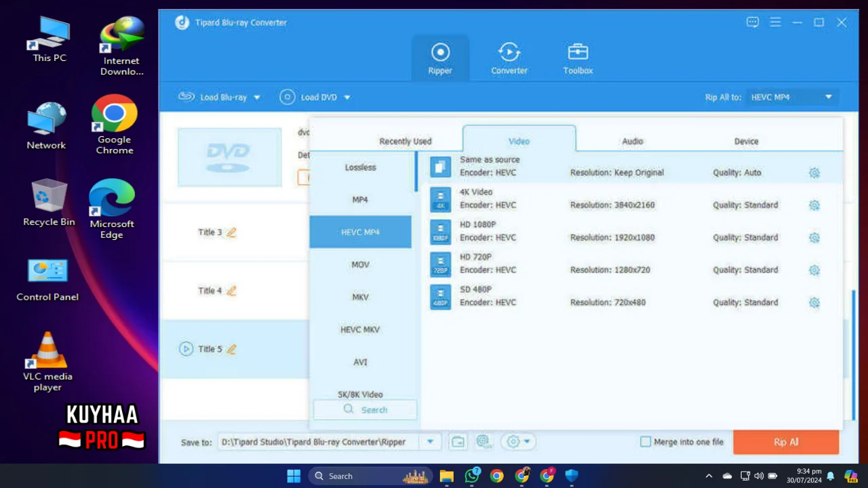Open Google Chrome desktop shortcut

(x=114, y=125)
